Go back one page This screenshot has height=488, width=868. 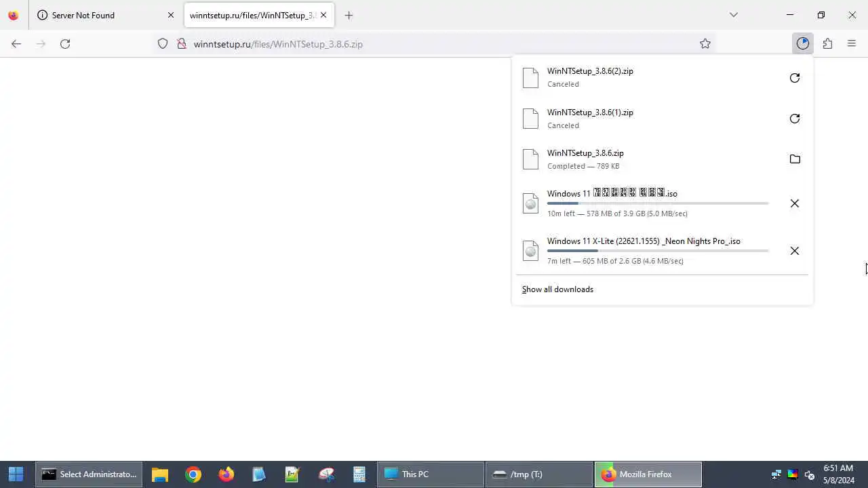16,43
